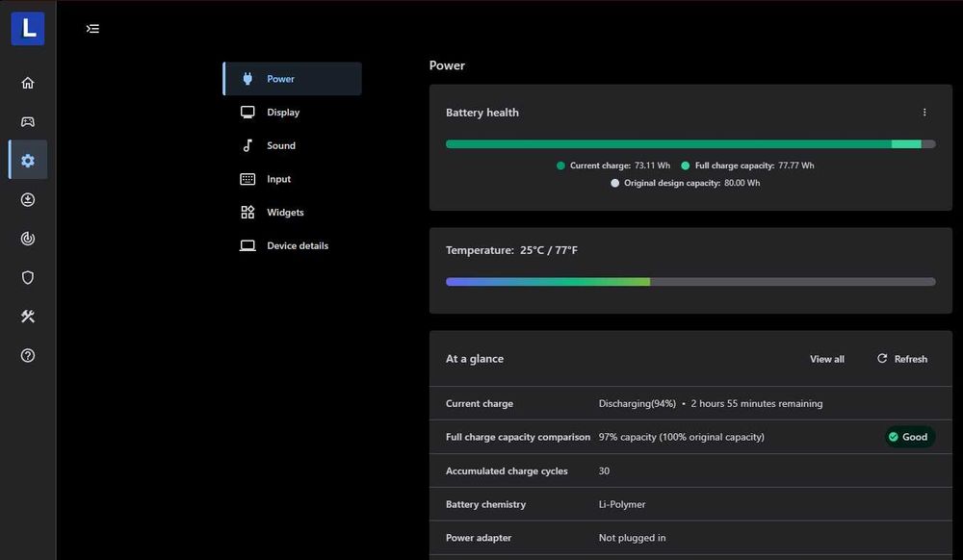963x560 pixels.
Task: Click the plug icon next to Power
Action: tap(247, 79)
